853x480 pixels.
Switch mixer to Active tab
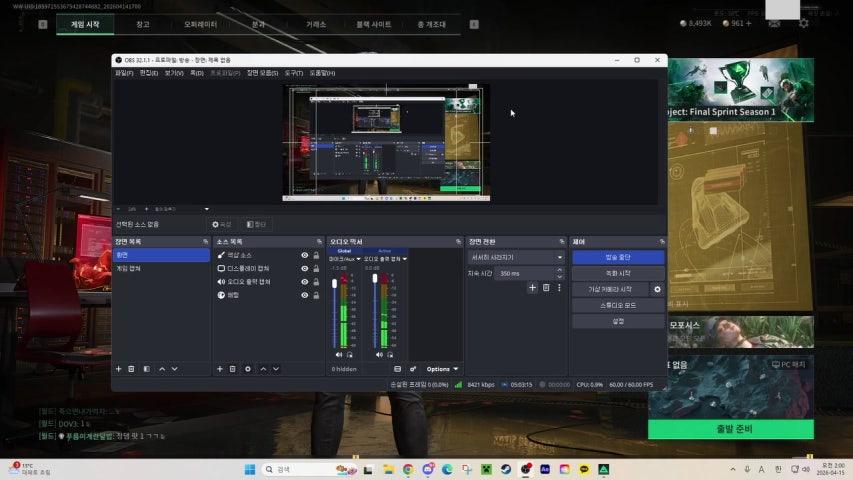(x=385, y=251)
